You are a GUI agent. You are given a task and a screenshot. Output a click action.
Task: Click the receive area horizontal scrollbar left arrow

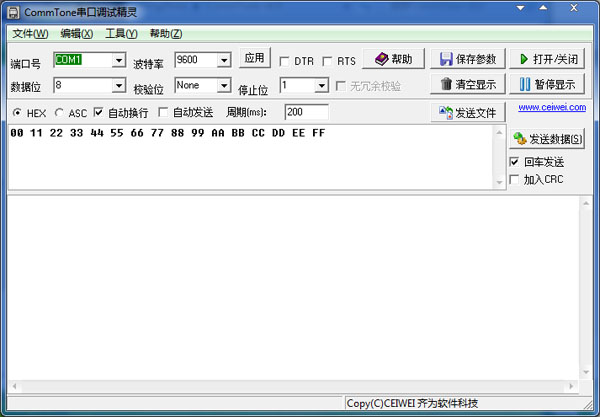[x=14, y=386]
